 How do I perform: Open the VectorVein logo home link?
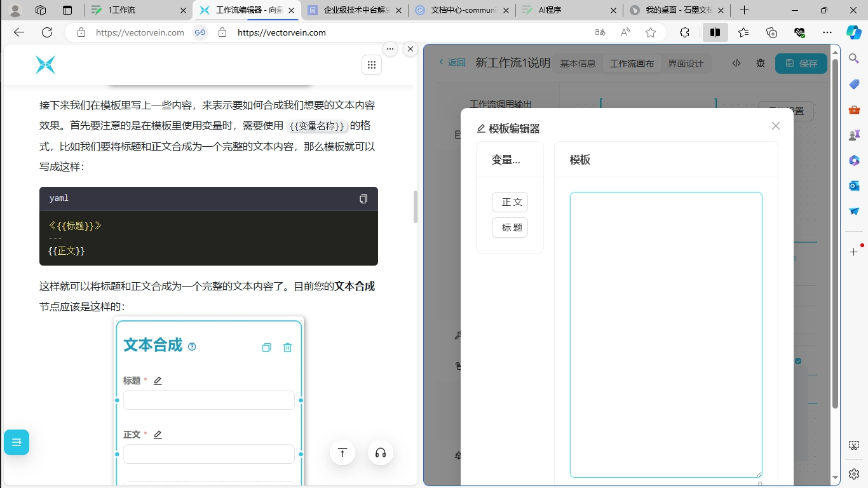pos(46,65)
